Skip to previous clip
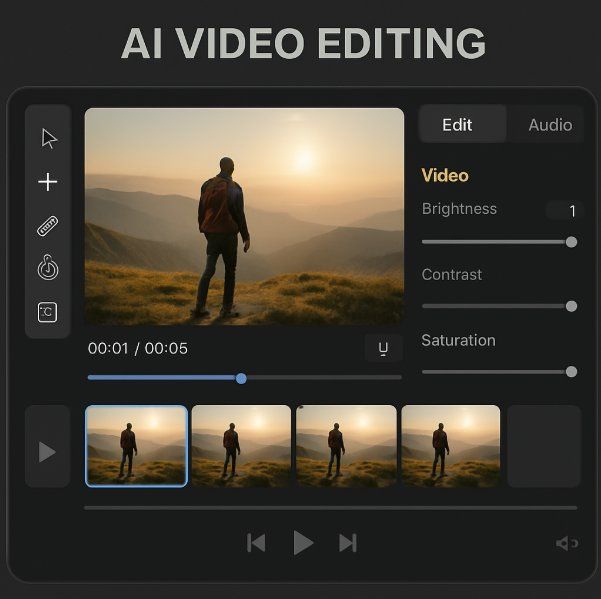 (256, 543)
